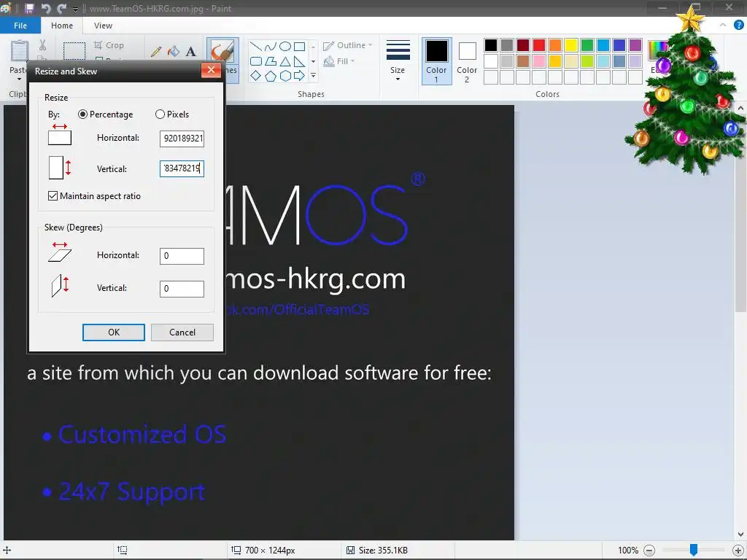Select the Pencil tool

(156, 52)
